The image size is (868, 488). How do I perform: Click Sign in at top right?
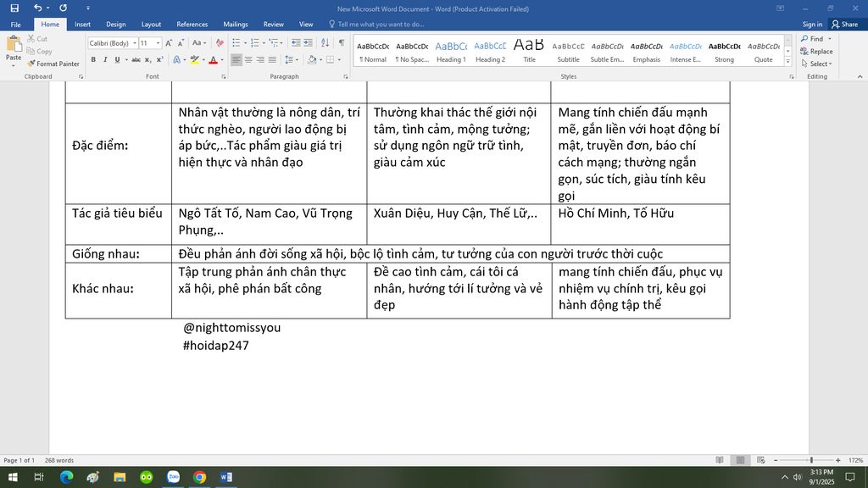click(812, 25)
